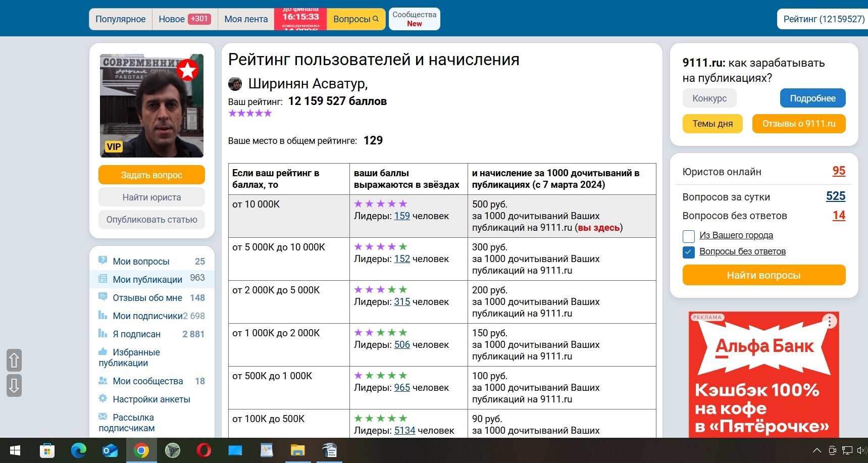Click the red star badge on profile photo
The height and width of the screenshot is (463, 868).
coord(188,70)
